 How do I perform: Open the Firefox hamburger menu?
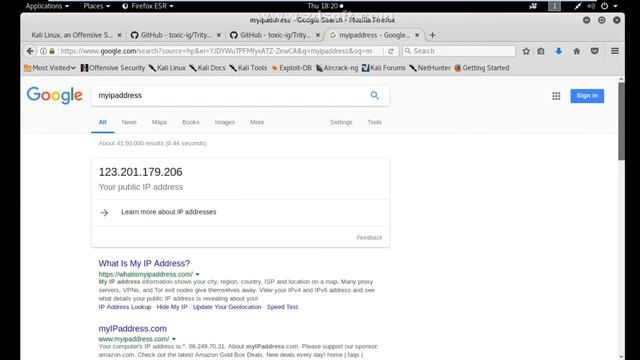(615, 51)
